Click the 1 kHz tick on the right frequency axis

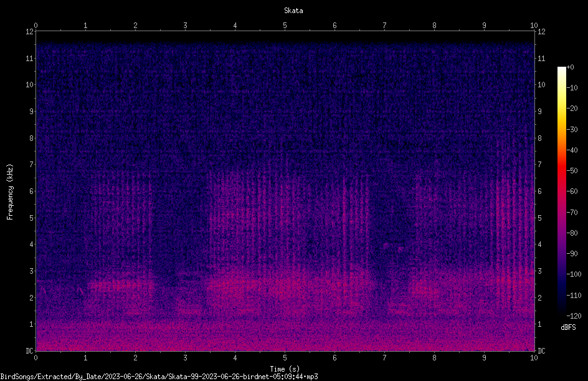click(539, 324)
